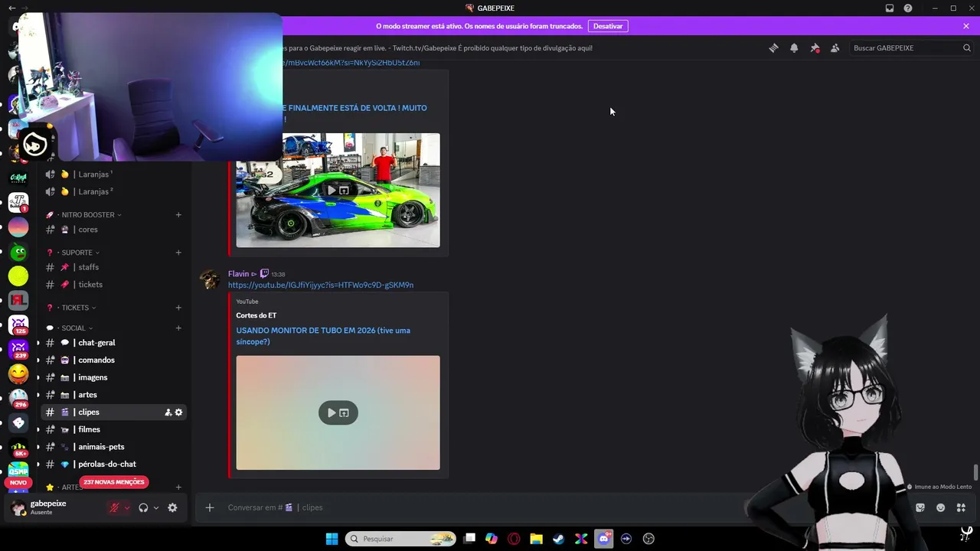Add channel to TICKETS category
Screen dimensions: 980x551
coord(178,308)
